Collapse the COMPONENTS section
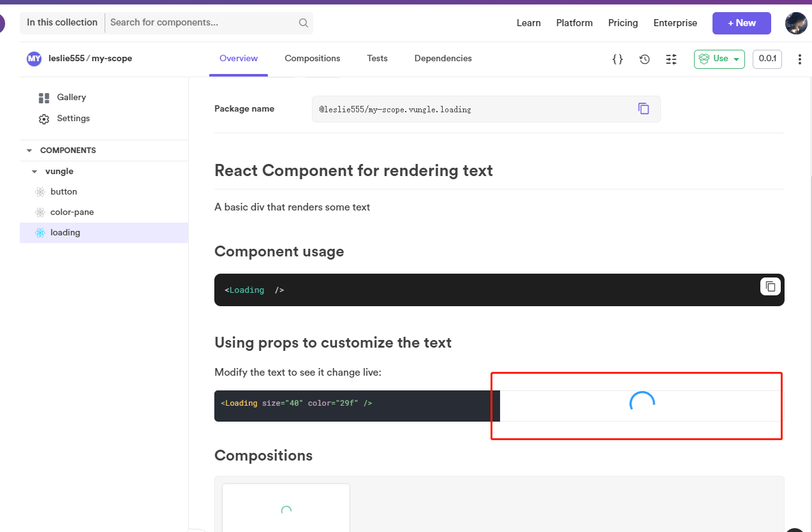The image size is (812, 532). coord(29,150)
